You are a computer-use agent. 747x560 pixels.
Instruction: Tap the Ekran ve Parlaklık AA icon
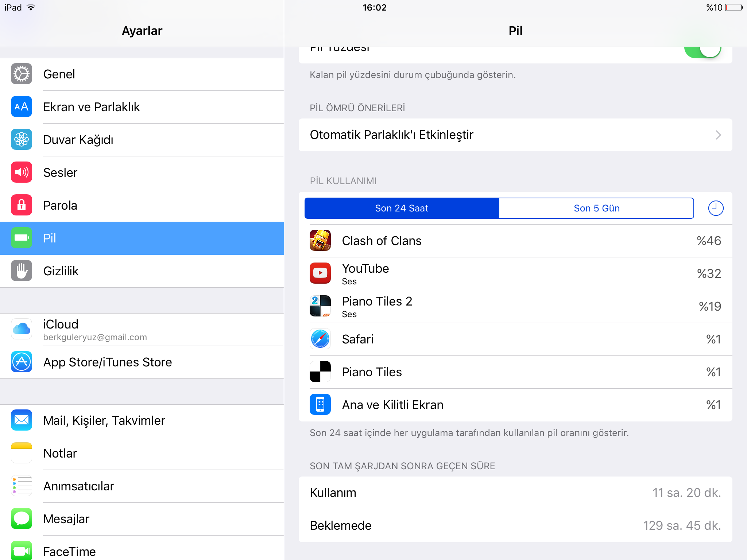tap(22, 107)
